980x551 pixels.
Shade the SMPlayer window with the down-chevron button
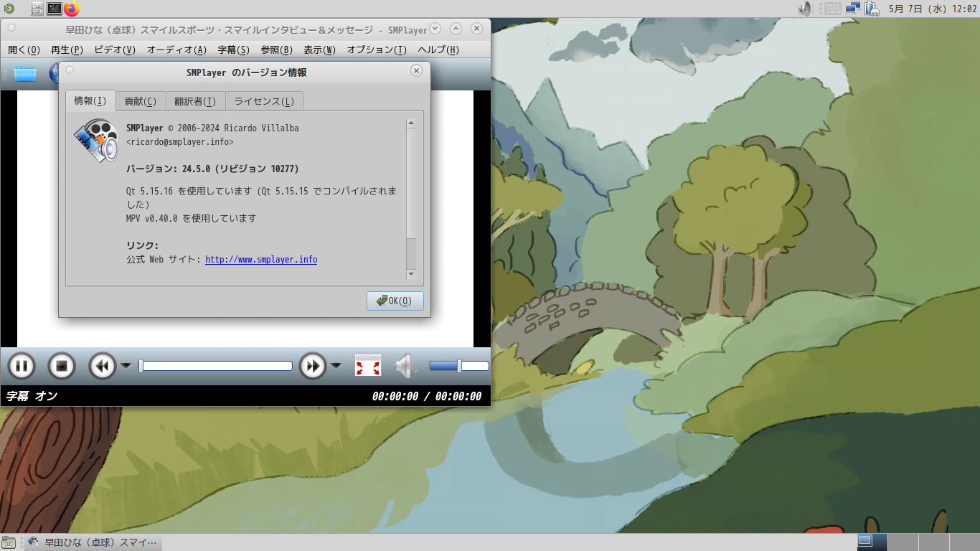pos(434,29)
